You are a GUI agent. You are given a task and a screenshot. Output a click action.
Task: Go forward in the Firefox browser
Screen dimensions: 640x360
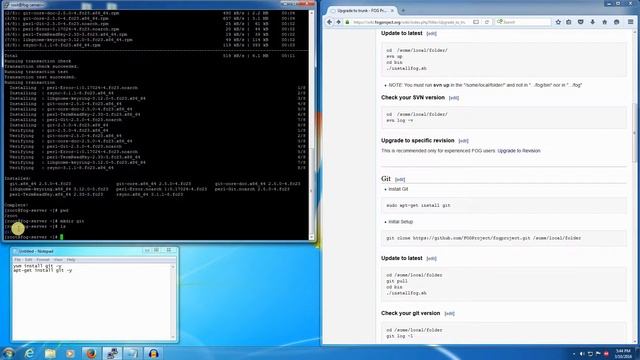338,22
